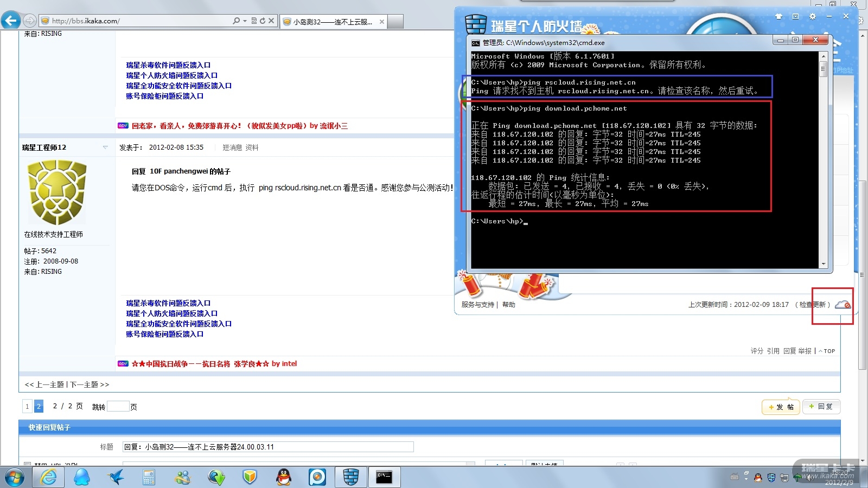Open Internet Explorer from the taskbar
Screen dimensions: 868x488
pyautogui.click(x=49, y=477)
